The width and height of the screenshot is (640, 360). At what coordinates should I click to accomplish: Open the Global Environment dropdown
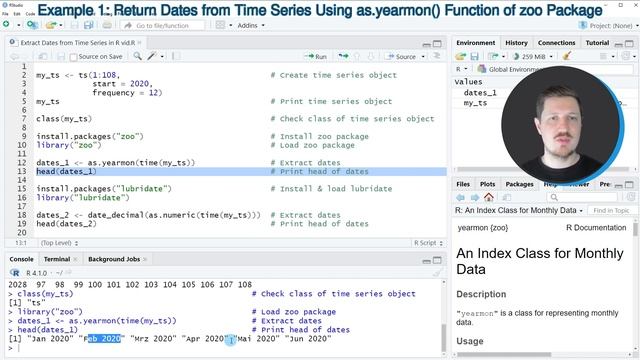pyautogui.click(x=511, y=69)
